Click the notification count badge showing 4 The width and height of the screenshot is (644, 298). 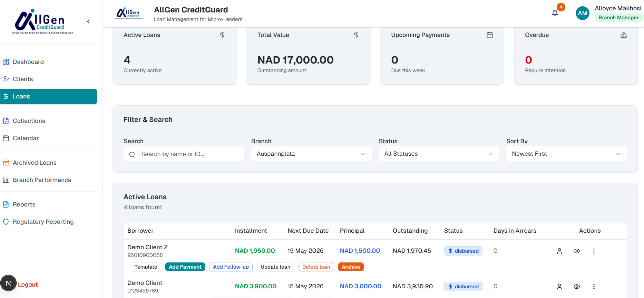coord(561,7)
